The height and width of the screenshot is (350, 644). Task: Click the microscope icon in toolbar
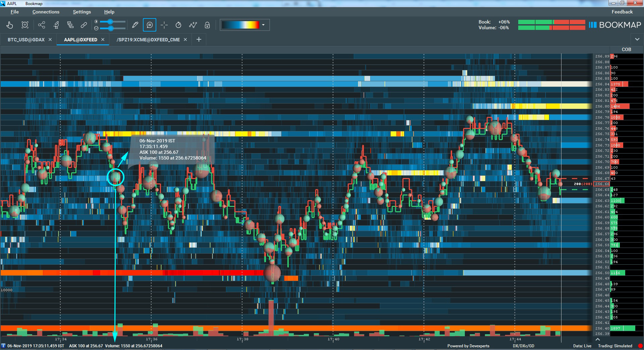coord(56,25)
